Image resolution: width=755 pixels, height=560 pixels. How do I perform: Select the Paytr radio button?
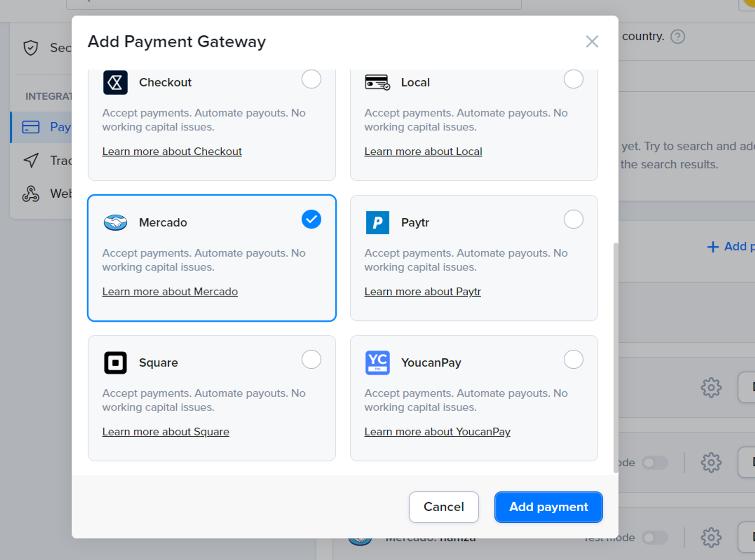coord(573,219)
